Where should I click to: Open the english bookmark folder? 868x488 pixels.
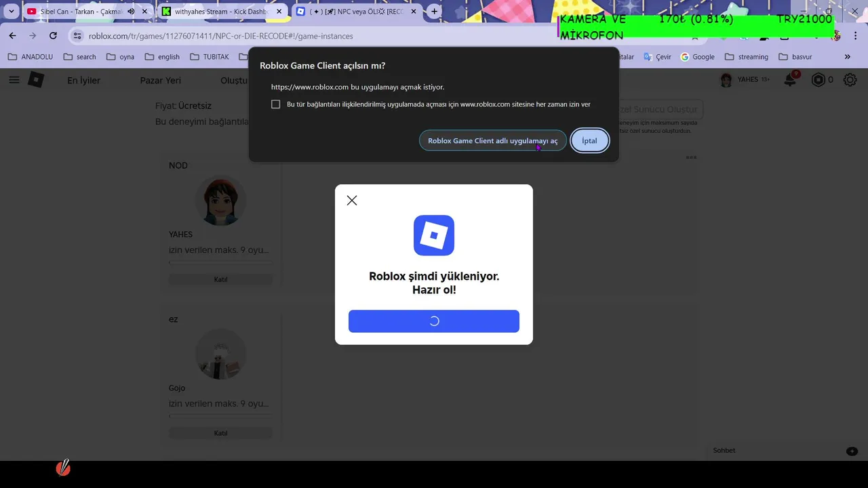162,57
